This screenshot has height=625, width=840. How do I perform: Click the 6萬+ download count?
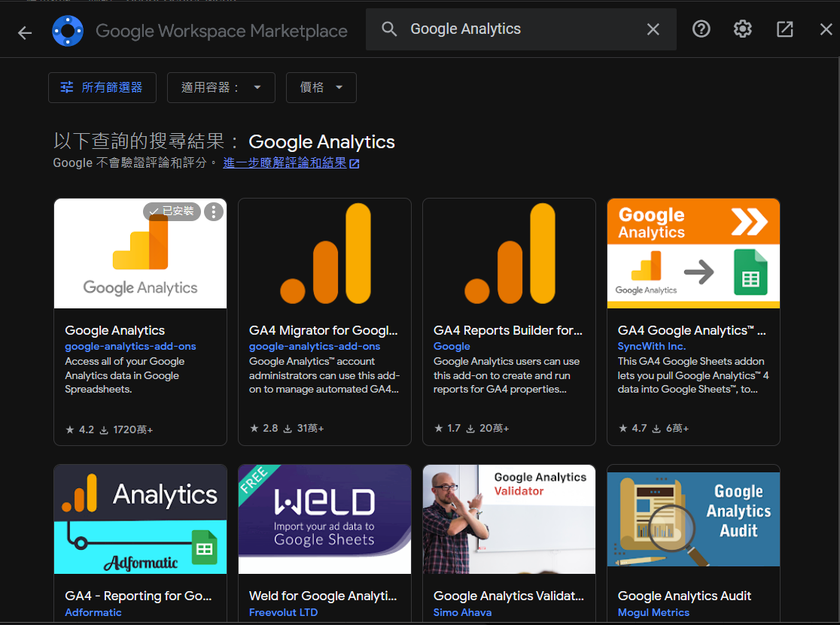670,428
